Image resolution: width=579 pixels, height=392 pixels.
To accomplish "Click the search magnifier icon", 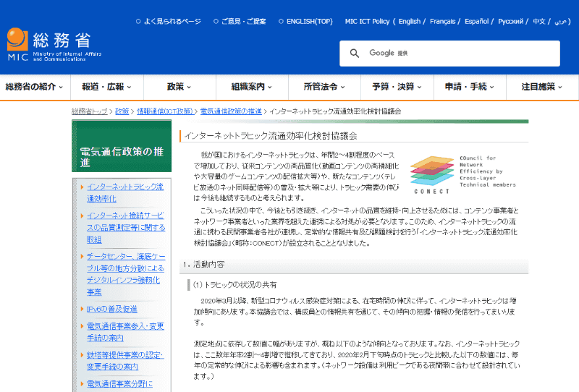I will pyautogui.click(x=354, y=53).
